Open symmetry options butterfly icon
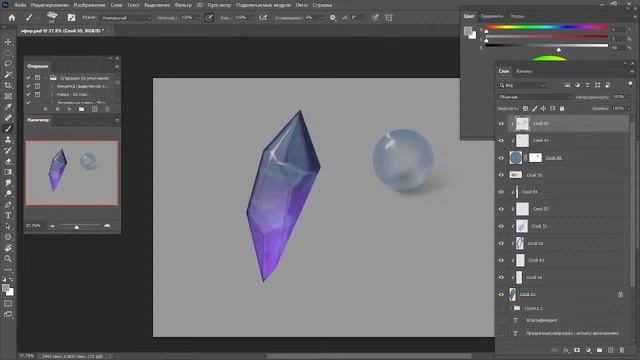 click(x=389, y=18)
